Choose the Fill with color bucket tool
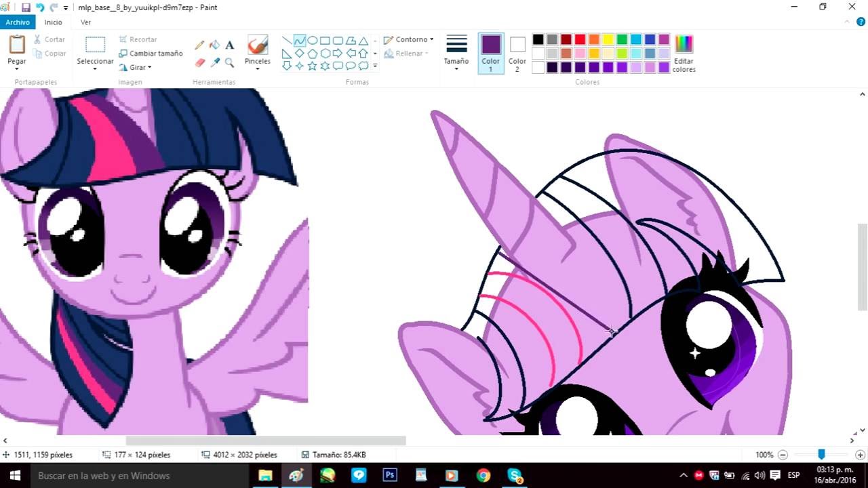 [214, 45]
